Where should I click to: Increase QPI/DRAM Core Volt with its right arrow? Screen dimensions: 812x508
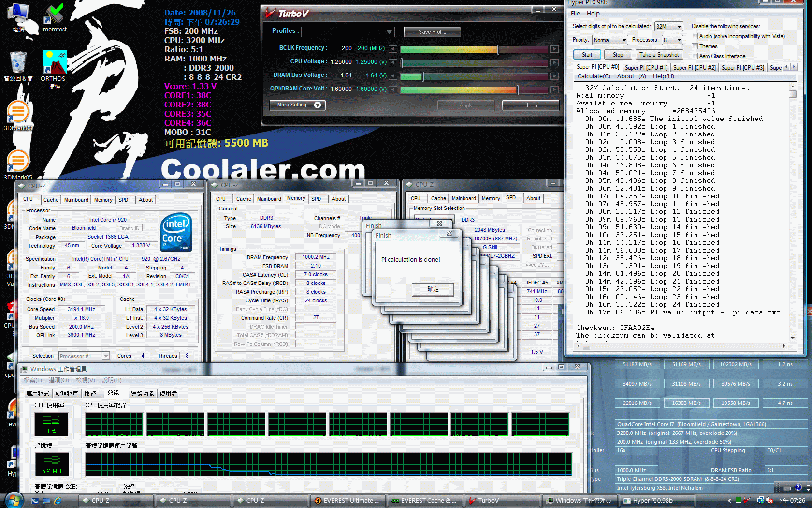(554, 90)
